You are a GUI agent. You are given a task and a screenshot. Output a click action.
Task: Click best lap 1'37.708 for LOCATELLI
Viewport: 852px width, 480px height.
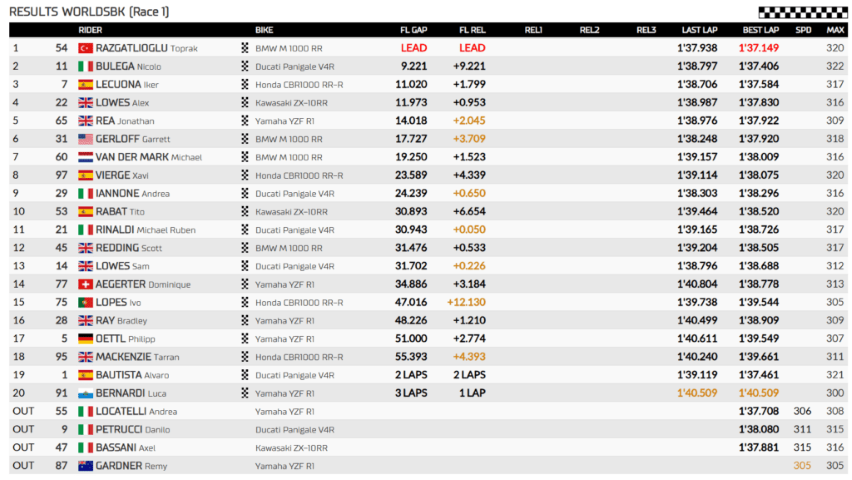tap(759, 412)
